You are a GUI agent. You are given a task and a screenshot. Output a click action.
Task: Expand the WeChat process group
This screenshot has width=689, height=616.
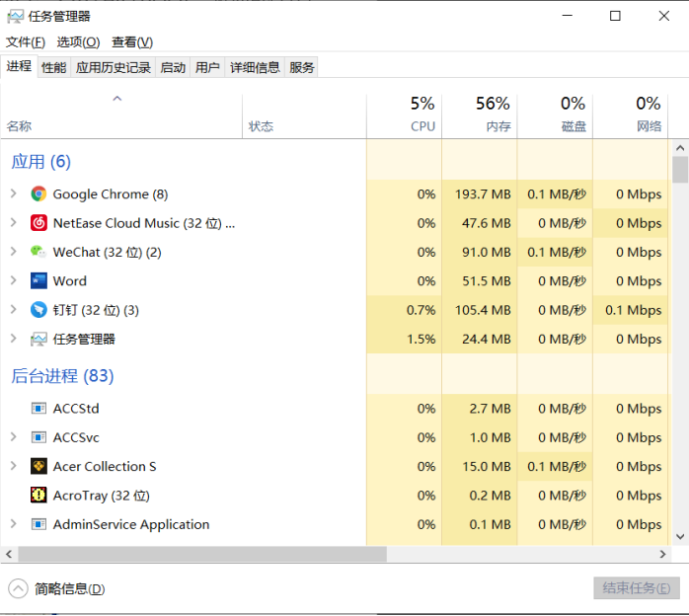[13, 253]
